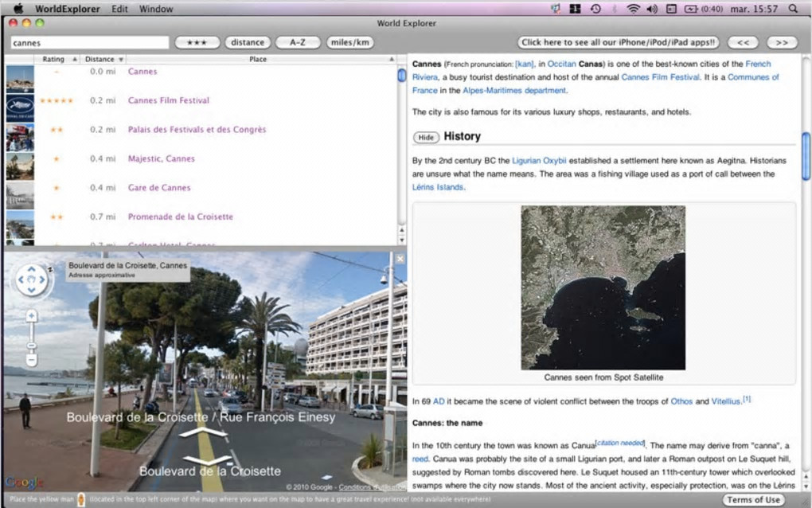Close the Street View panel

[x=400, y=259]
